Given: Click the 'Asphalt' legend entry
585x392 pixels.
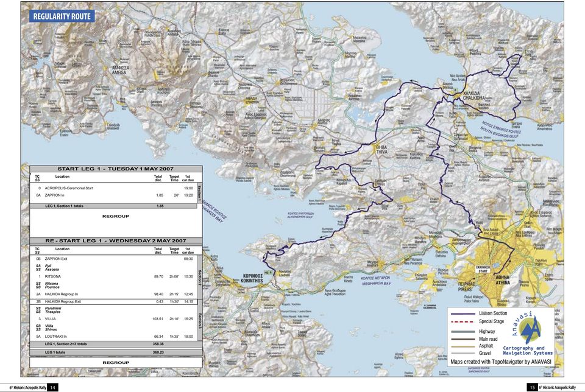Looking at the screenshot, I should (486, 346).
